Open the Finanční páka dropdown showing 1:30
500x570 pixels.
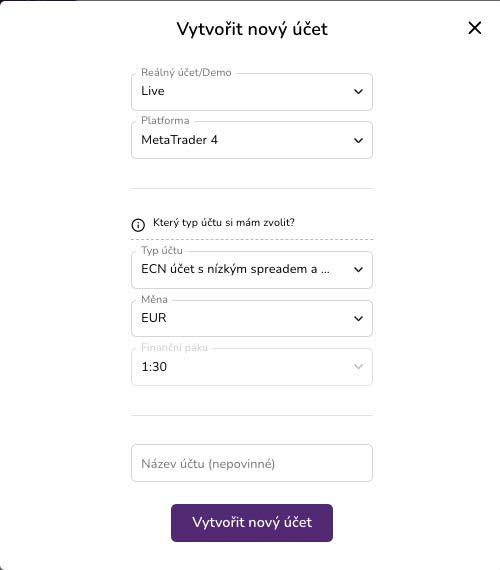(x=252, y=367)
